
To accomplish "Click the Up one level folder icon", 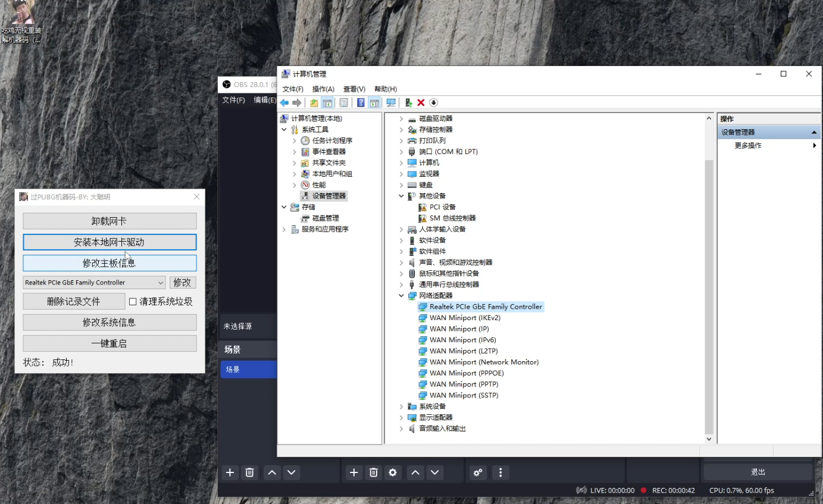I will coord(314,102).
